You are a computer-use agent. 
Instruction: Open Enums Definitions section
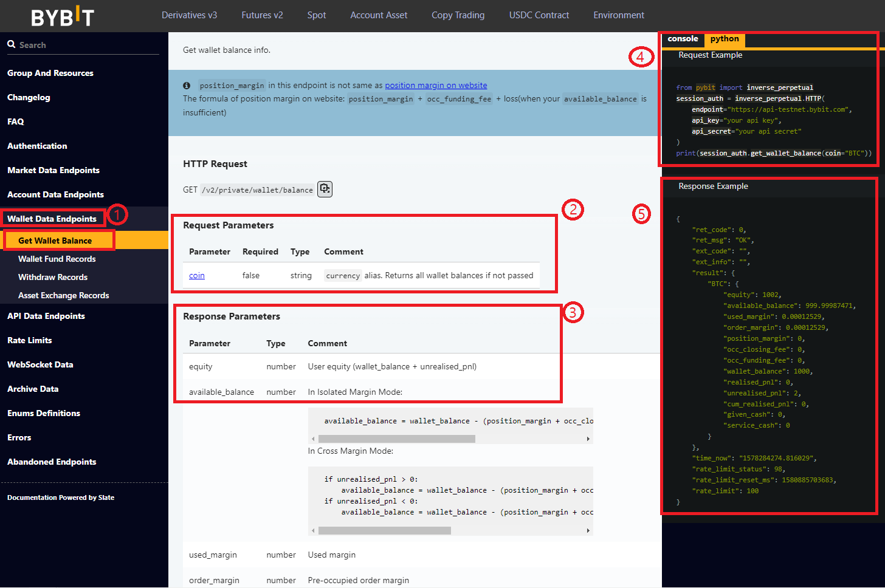pos(44,413)
